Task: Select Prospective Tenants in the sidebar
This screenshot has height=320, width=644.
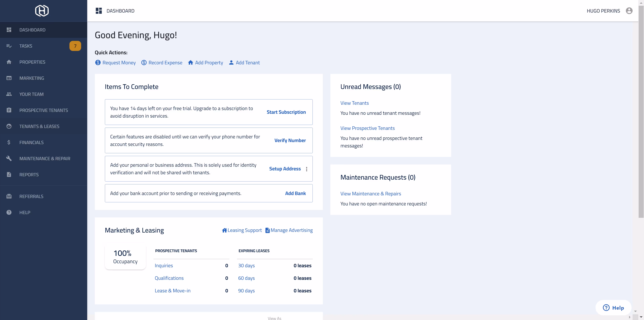Action: coord(43,110)
